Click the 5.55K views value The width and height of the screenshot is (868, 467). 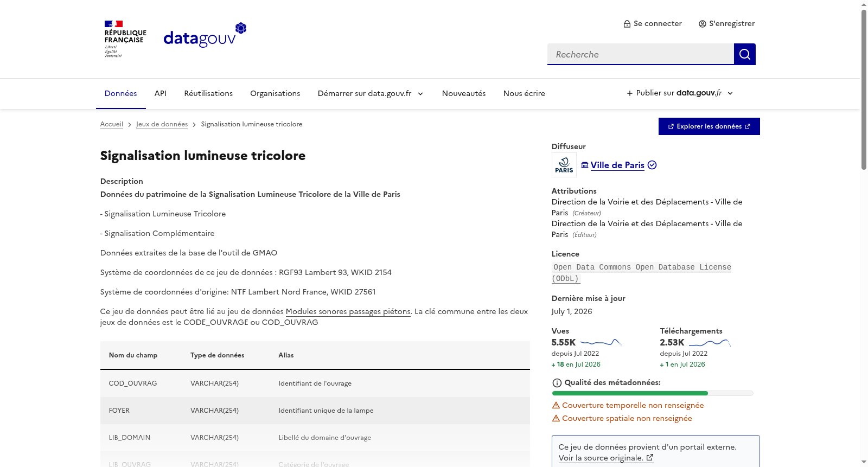(564, 342)
